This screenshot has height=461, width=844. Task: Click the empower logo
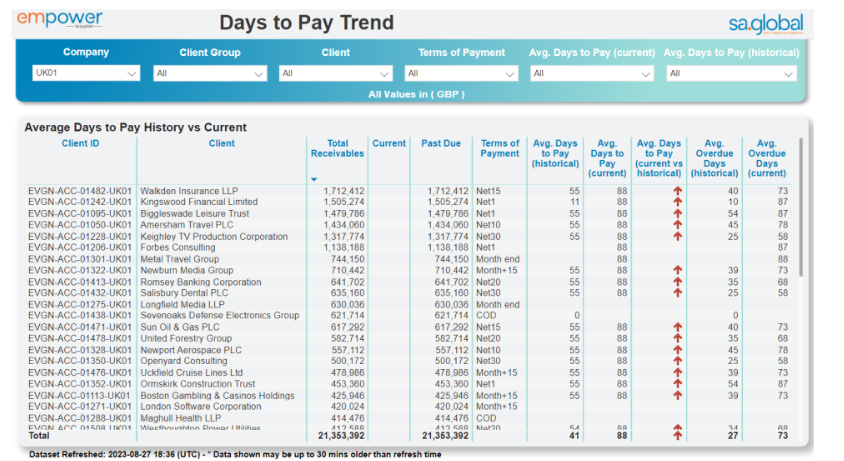(x=59, y=19)
